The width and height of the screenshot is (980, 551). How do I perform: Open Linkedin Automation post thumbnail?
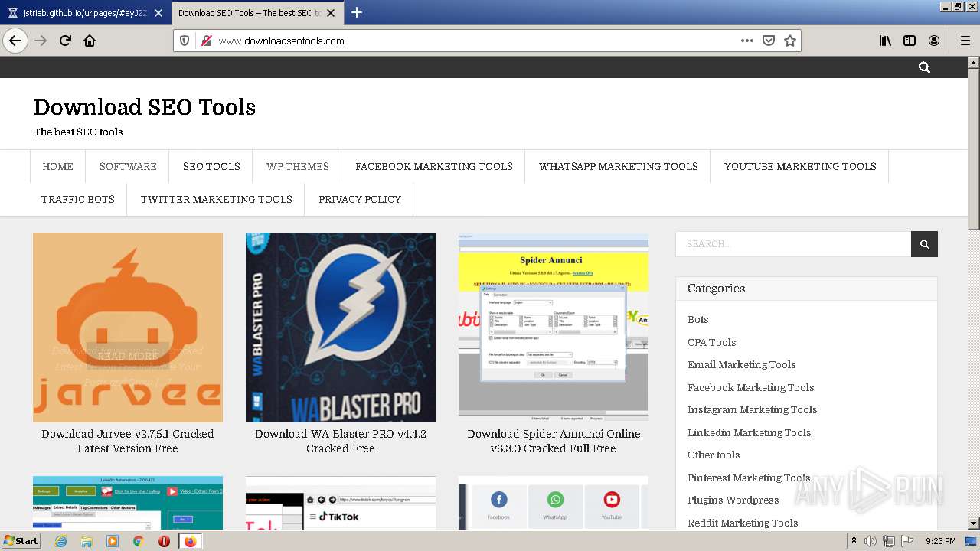click(x=128, y=503)
